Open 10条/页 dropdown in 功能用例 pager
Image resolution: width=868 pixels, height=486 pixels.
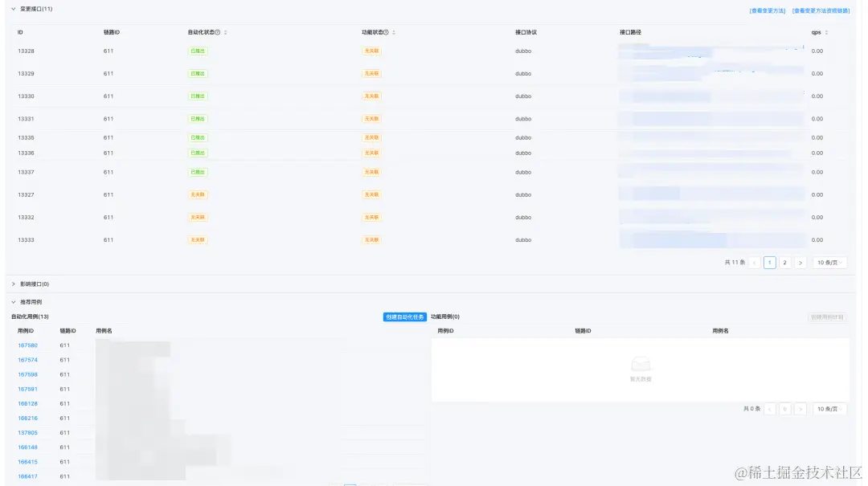(x=829, y=409)
